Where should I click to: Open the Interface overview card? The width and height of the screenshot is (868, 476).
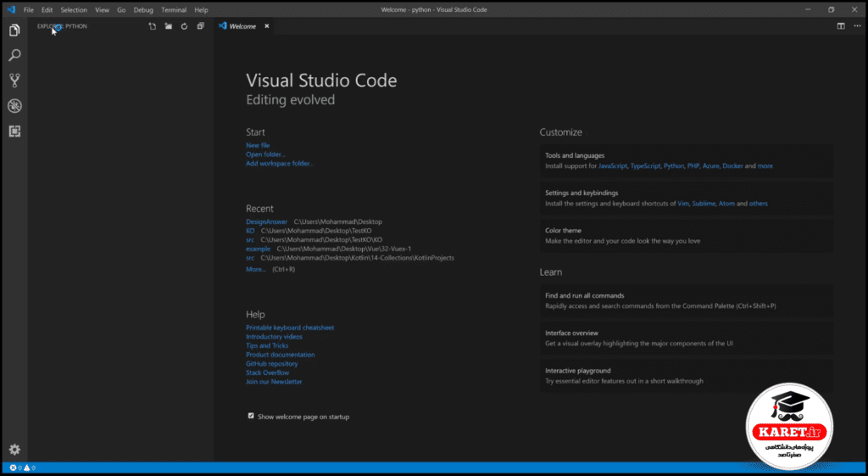(x=687, y=338)
